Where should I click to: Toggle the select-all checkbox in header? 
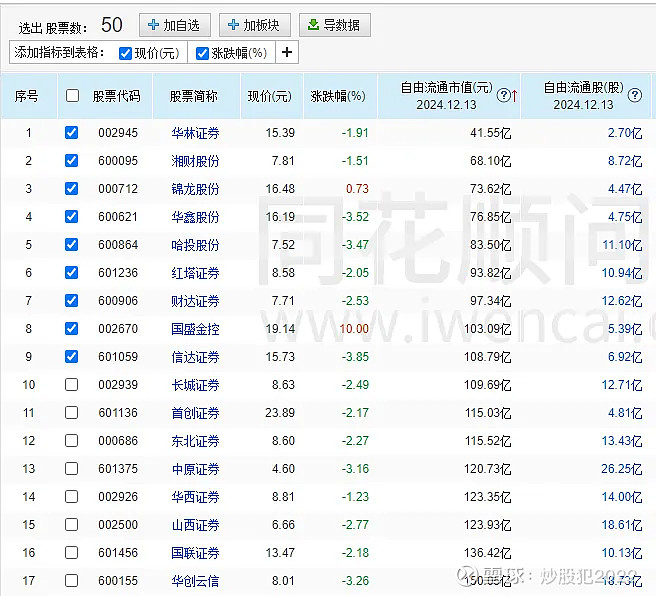(72, 96)
